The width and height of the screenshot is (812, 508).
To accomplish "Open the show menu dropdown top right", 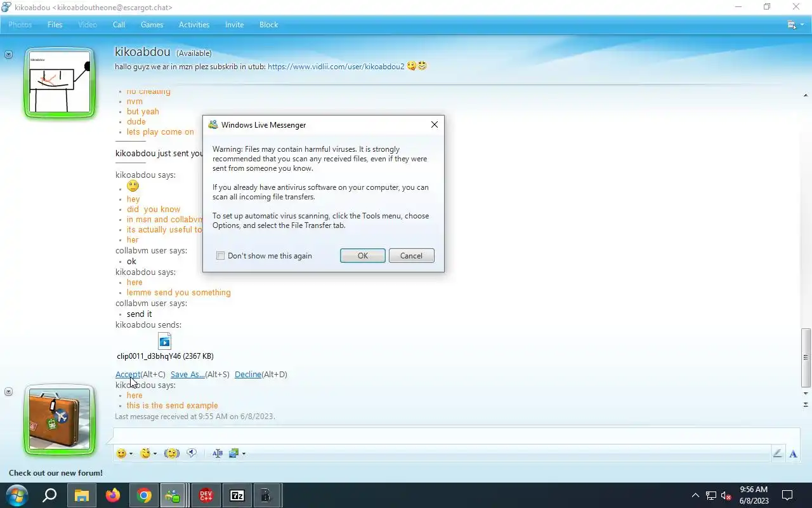I will pos(795,25).
